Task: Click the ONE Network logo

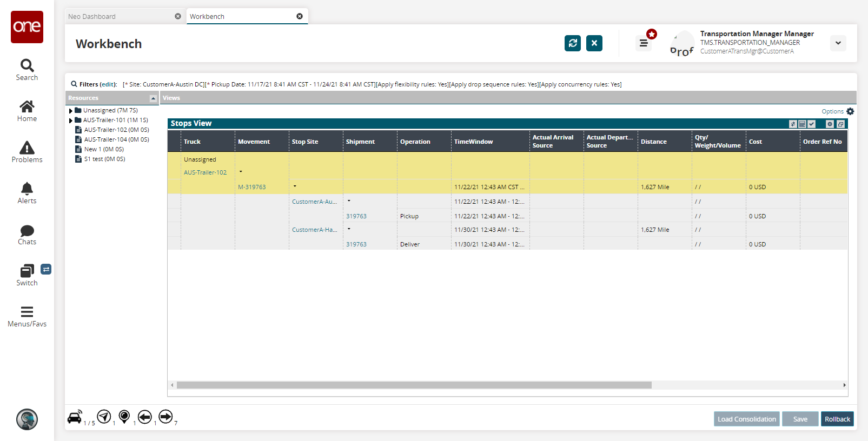Action: pos(27,27)
